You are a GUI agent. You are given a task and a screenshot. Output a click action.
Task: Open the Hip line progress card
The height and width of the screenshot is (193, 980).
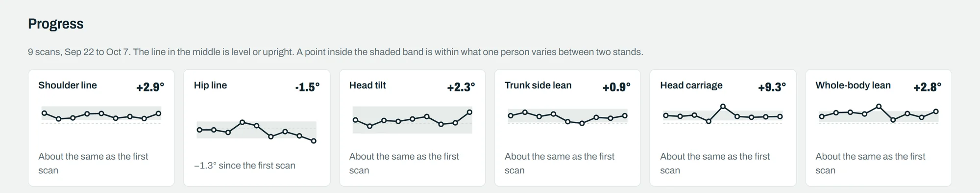click(x=257, y=128)
